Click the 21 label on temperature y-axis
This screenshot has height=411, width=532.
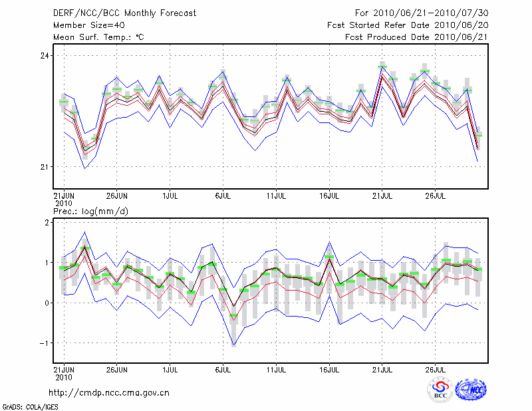point(45,166)
